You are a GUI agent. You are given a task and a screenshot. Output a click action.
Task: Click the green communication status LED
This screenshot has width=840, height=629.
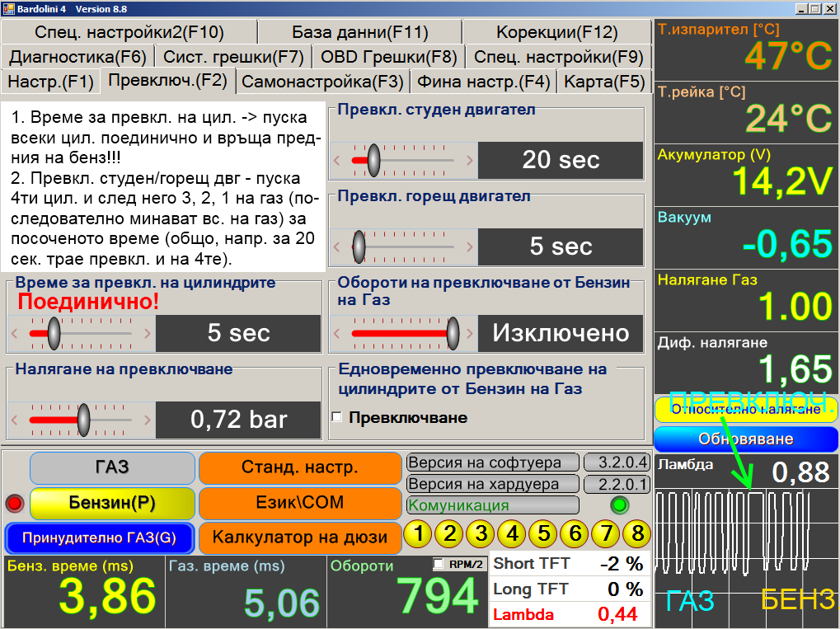(x=618, y=505)
